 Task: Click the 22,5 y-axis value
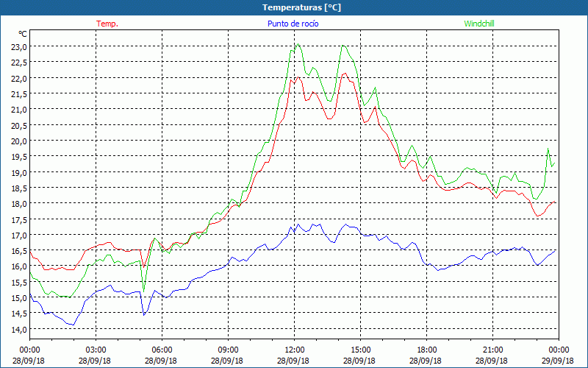19,63
